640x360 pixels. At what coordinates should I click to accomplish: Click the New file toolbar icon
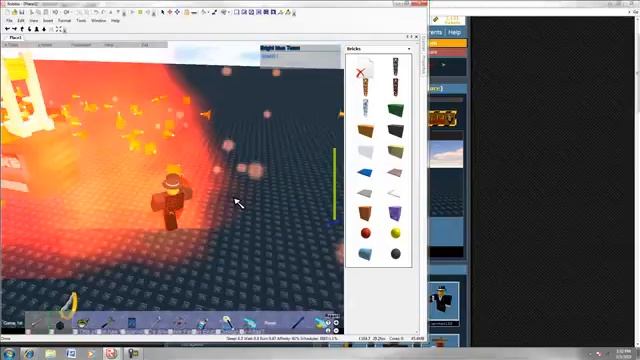[x=7, y=12]
